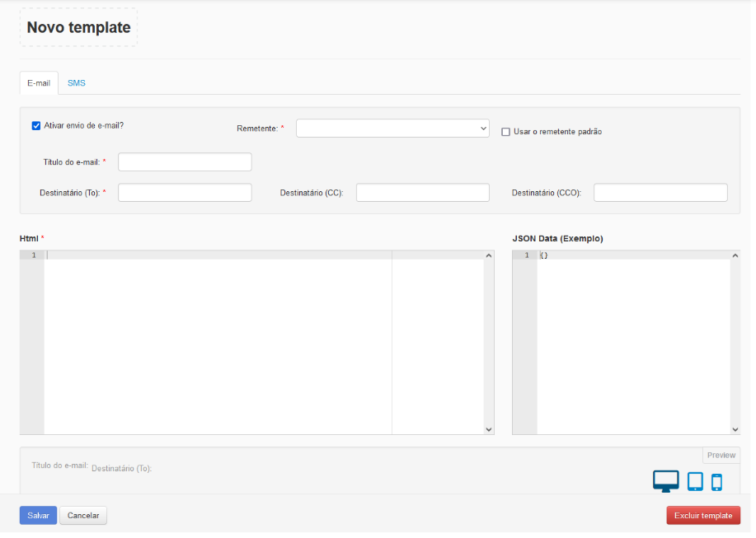Click Html editor scrollbar down arrow
756x538 pixels.
[x=489, y=429]
